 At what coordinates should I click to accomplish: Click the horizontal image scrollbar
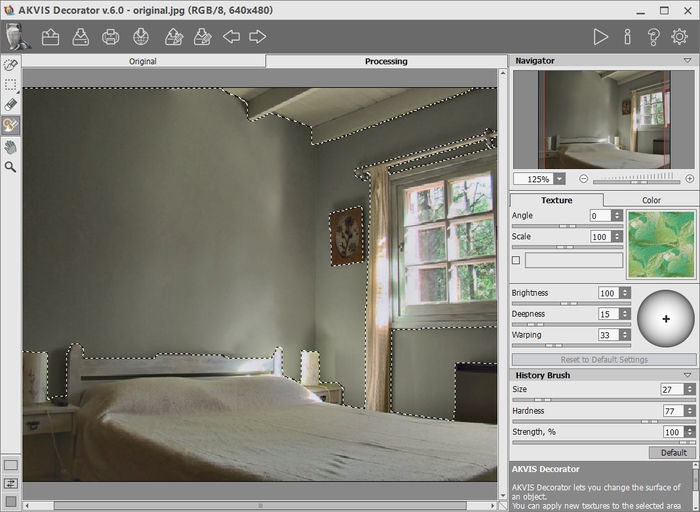[260, 506]
